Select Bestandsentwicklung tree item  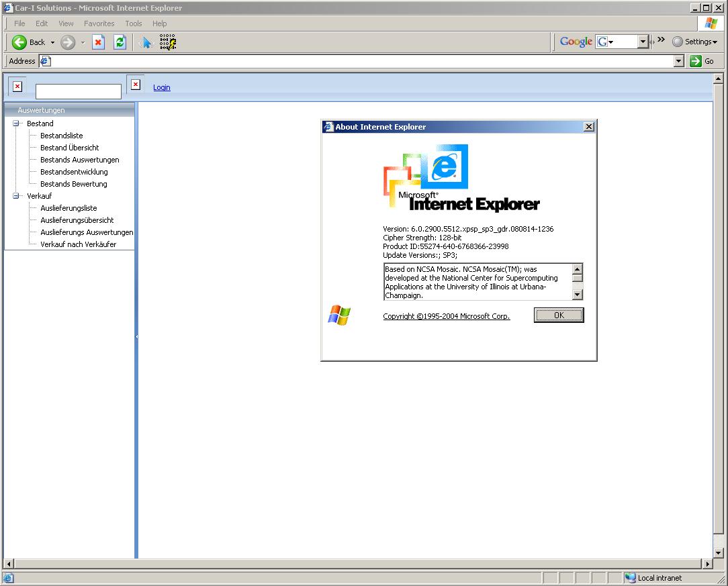pyautogui.click(x=74, y=172)
